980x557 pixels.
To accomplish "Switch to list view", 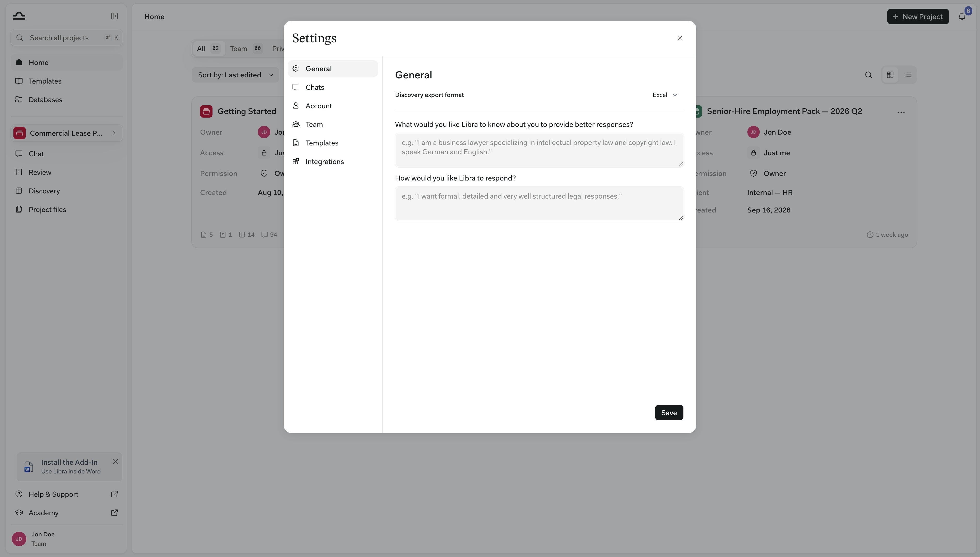I will [x=907, y=75].
